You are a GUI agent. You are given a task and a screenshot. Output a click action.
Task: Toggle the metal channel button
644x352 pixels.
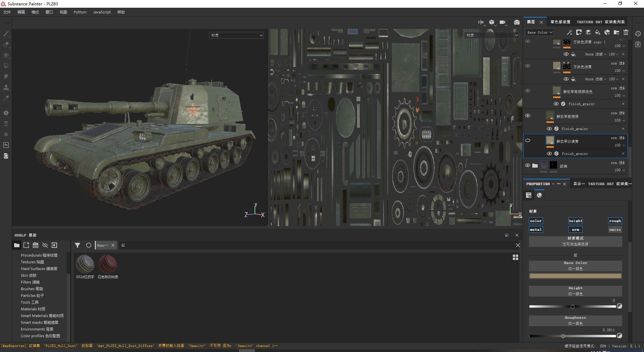coord(536,229)
